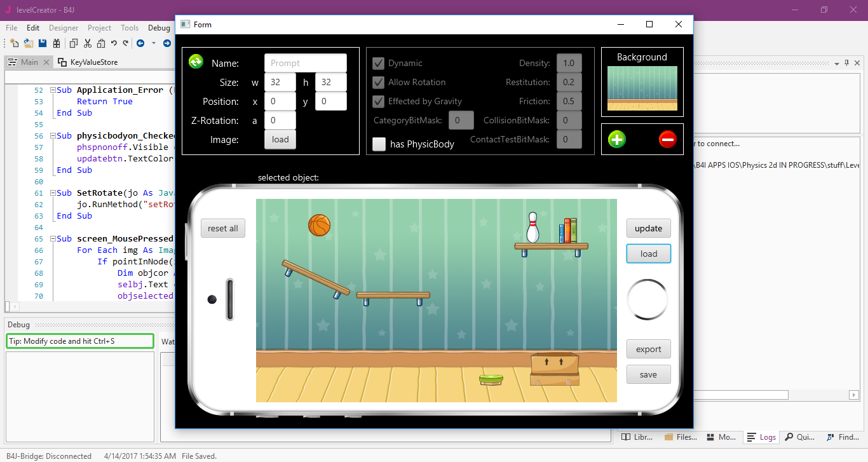
Task: Collapse Sub physicbodyon_Checked code block
Action: [53, 136]
